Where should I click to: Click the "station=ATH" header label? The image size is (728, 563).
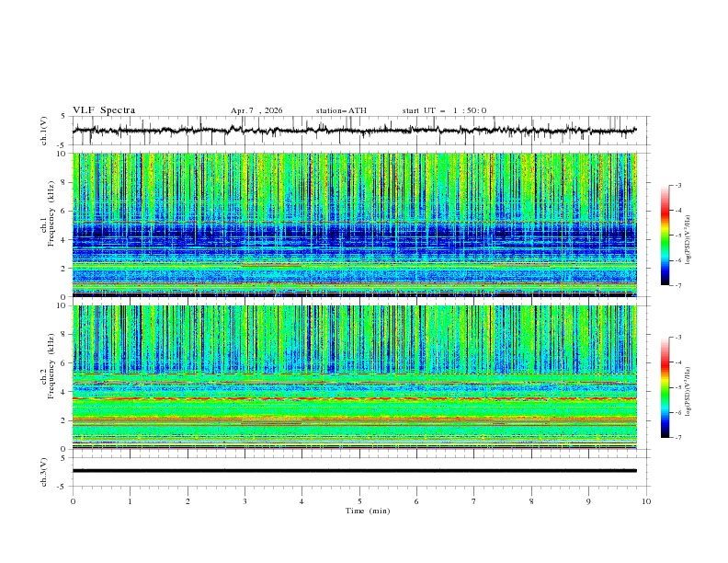[x=341, y=110]
